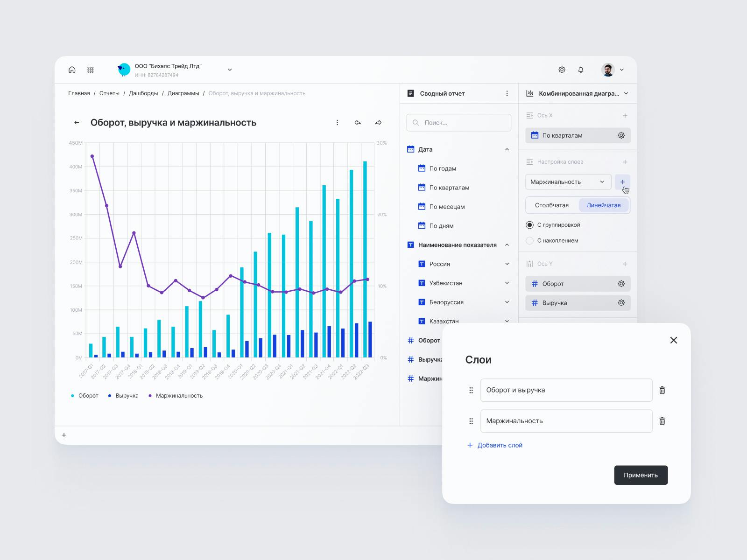
Task: Add a field to Ось Y
Action: coord(625,264)
